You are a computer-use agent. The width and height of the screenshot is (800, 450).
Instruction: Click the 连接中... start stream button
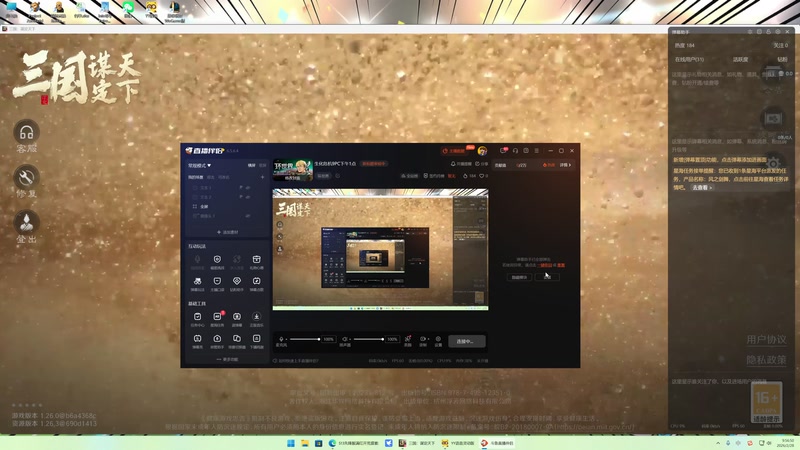click(467, 341)
